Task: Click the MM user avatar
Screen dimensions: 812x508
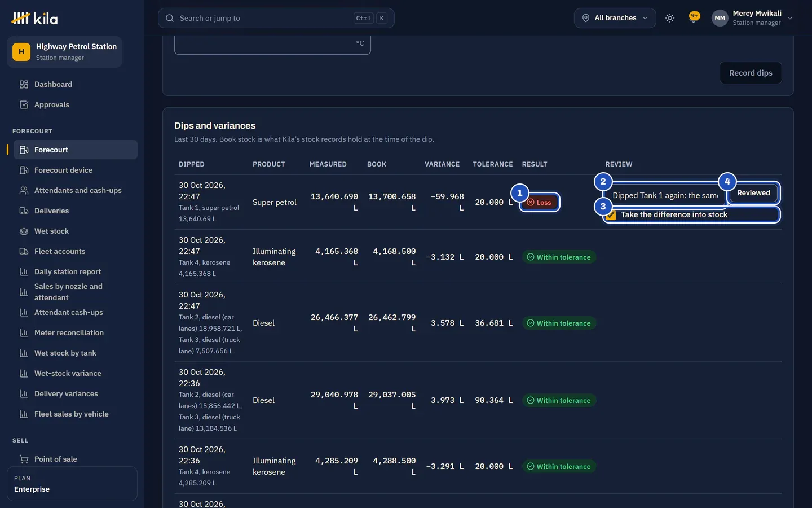Action: pos(720,18)
